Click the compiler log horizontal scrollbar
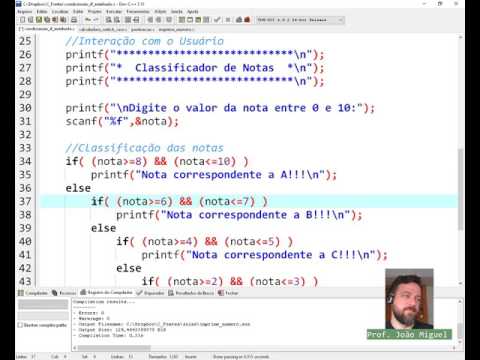The image size is (480, 360). [113, 348]
